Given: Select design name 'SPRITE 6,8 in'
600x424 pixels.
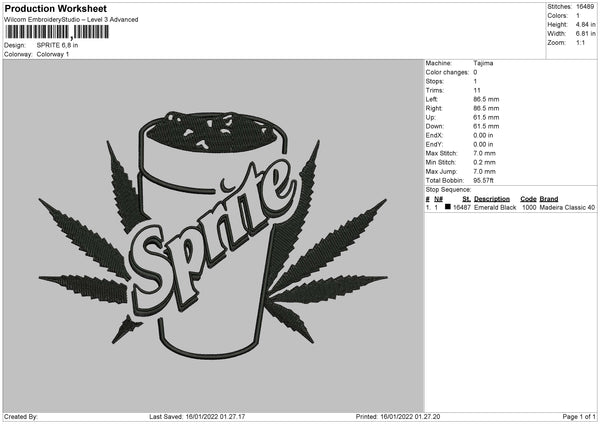Looking at the screenshot, I should click(x=57, y=45).
